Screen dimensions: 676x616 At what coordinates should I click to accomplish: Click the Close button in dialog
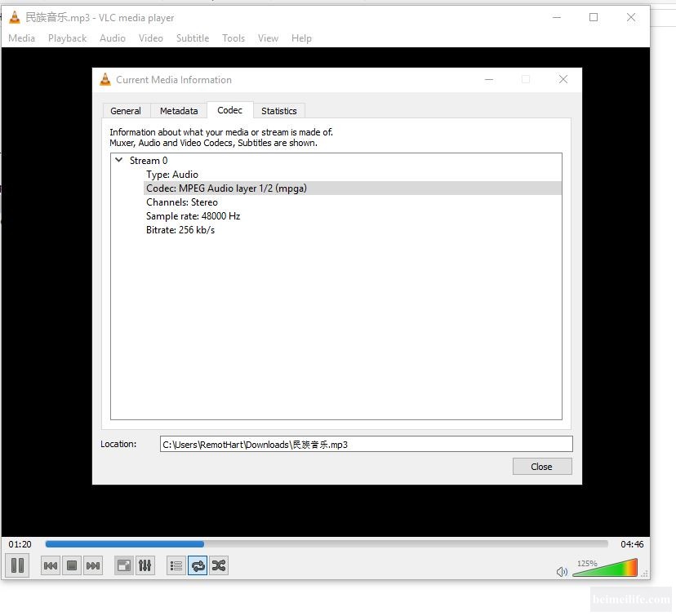pos(542,467)
